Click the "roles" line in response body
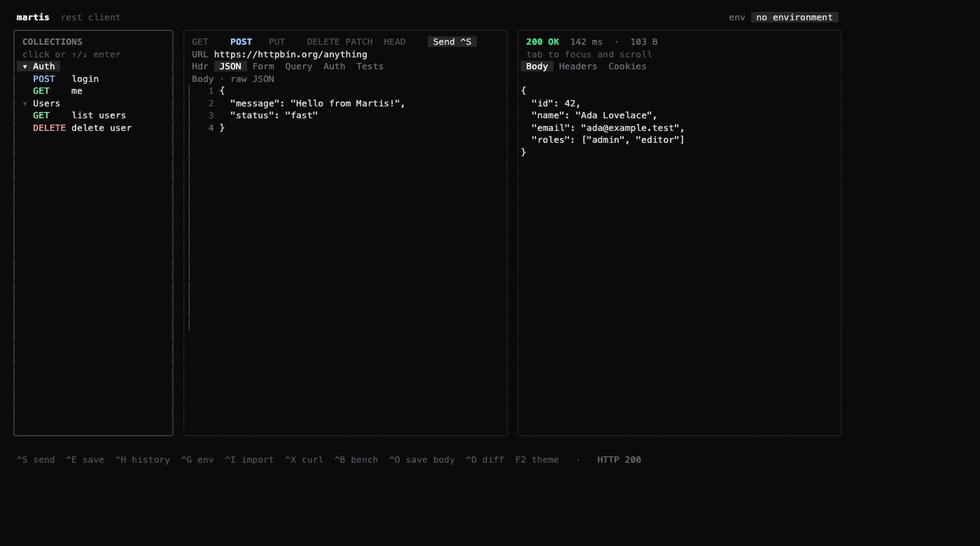 point(608,140)
